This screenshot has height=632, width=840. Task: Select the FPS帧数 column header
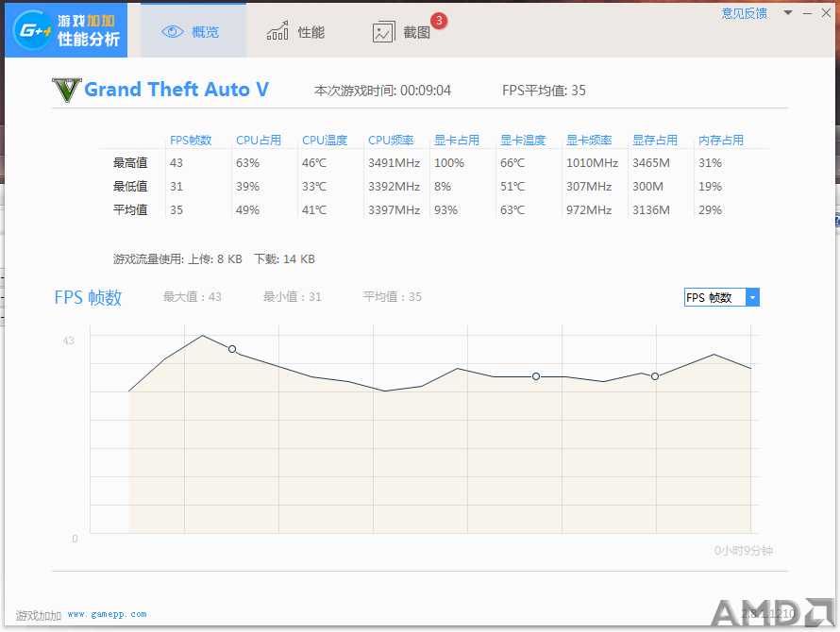click(x=191, y=141)
